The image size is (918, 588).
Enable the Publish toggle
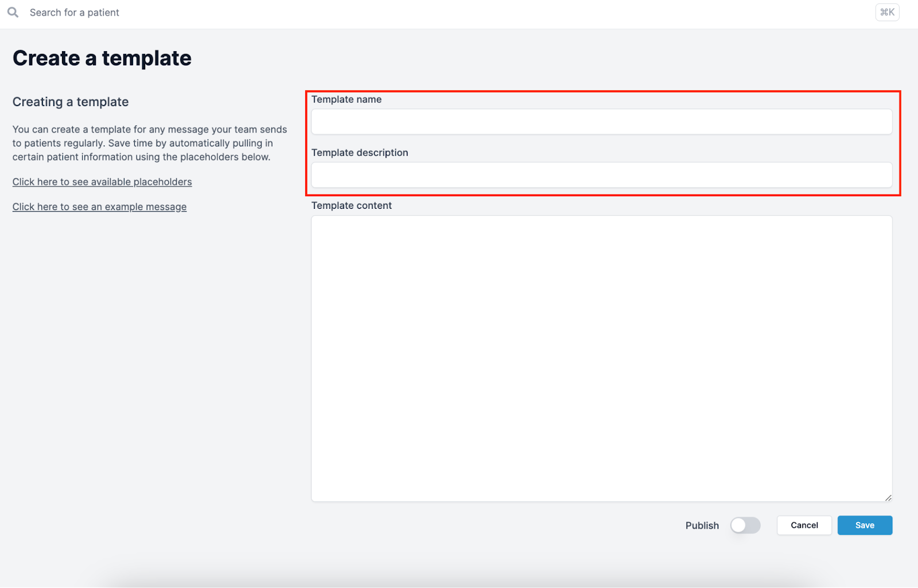click(x=745, y=525)
